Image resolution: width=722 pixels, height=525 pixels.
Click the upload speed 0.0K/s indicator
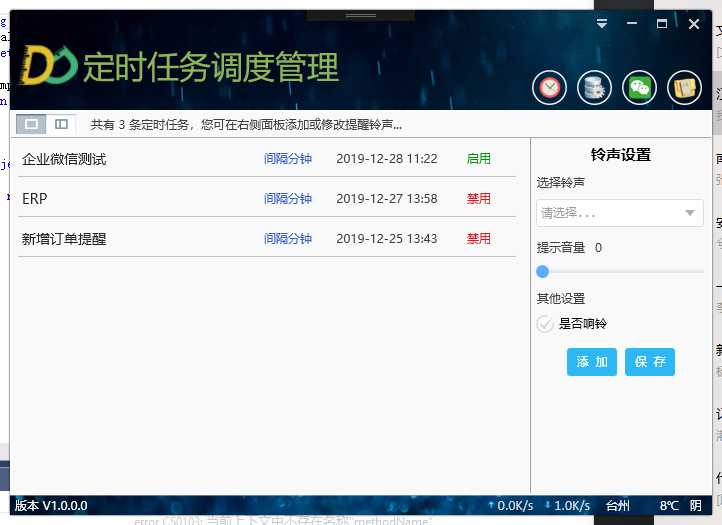(x=511, y=506)
